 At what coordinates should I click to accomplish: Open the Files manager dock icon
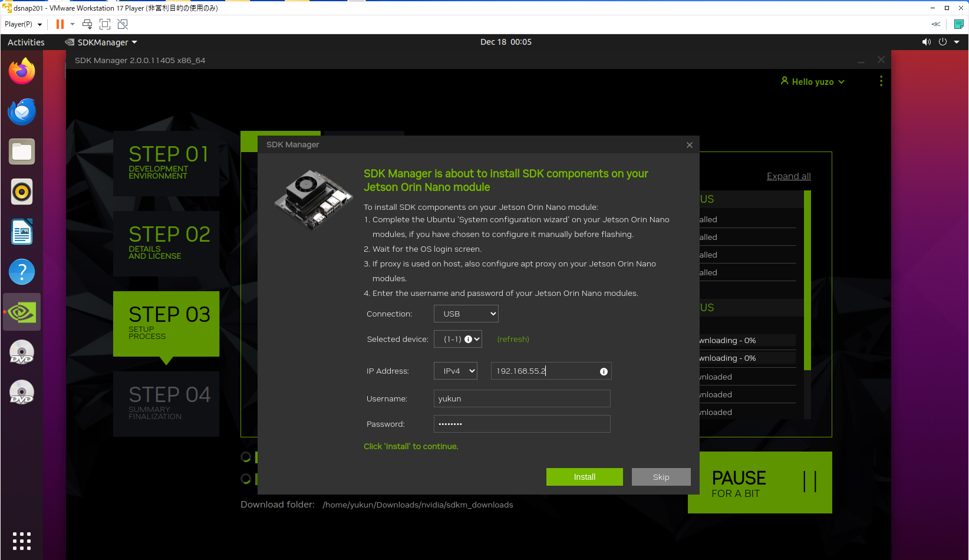point(22,151)
